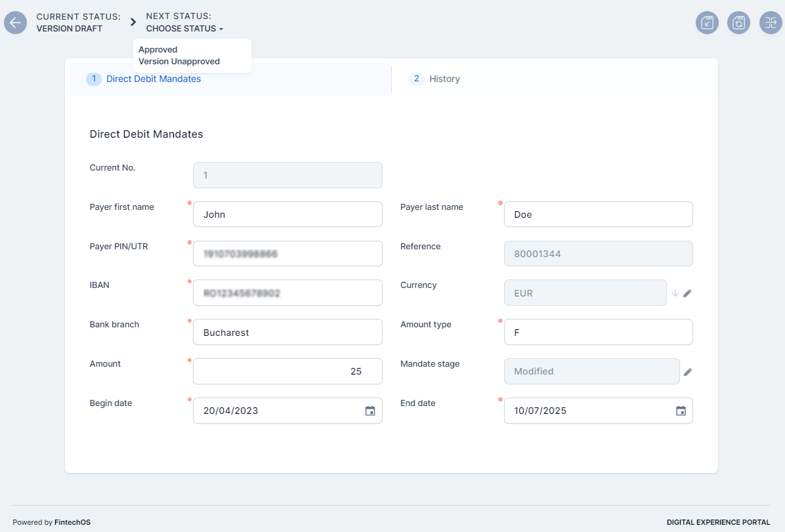Select Version Unapproved status option

pyautogui.click(x=179, y=62)
